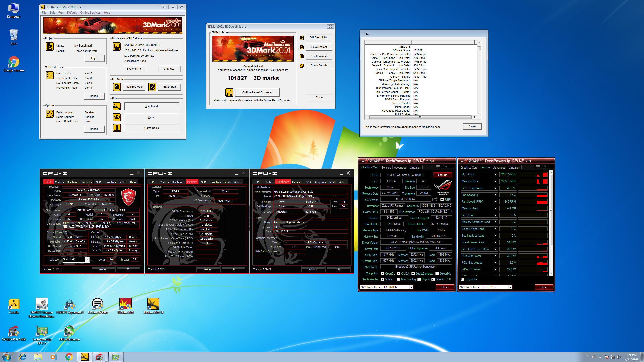Click the Details list horizontal scrollbar

click(420, 117)
